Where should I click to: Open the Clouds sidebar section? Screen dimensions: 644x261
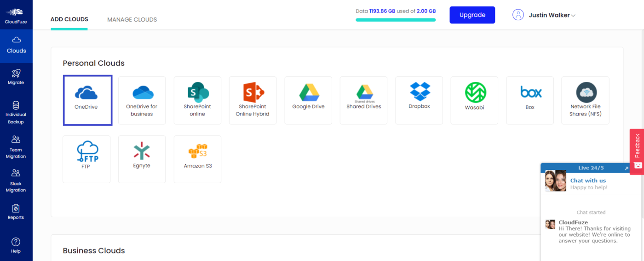[x=16, y=46]
